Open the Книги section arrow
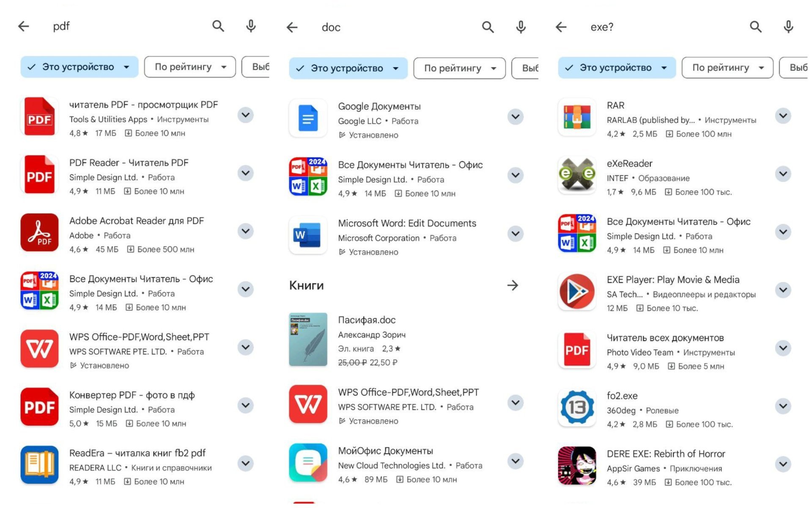The image size is (812, 508). pos(513,285)
